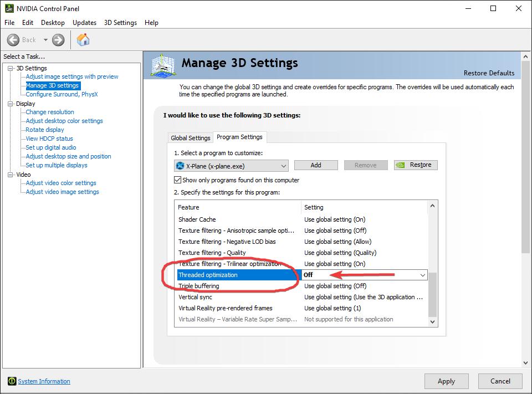532x394 pixels.
Task: Collapse the Display tree node
Action: (11, 104)
